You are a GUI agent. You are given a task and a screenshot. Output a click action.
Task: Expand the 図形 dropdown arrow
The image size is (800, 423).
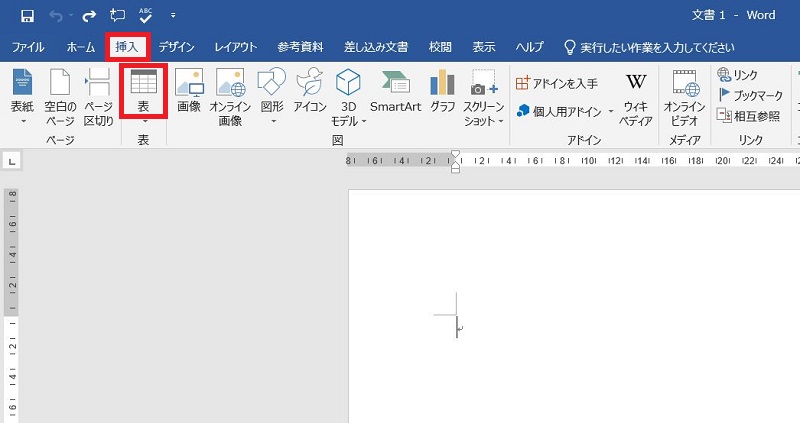273,121
